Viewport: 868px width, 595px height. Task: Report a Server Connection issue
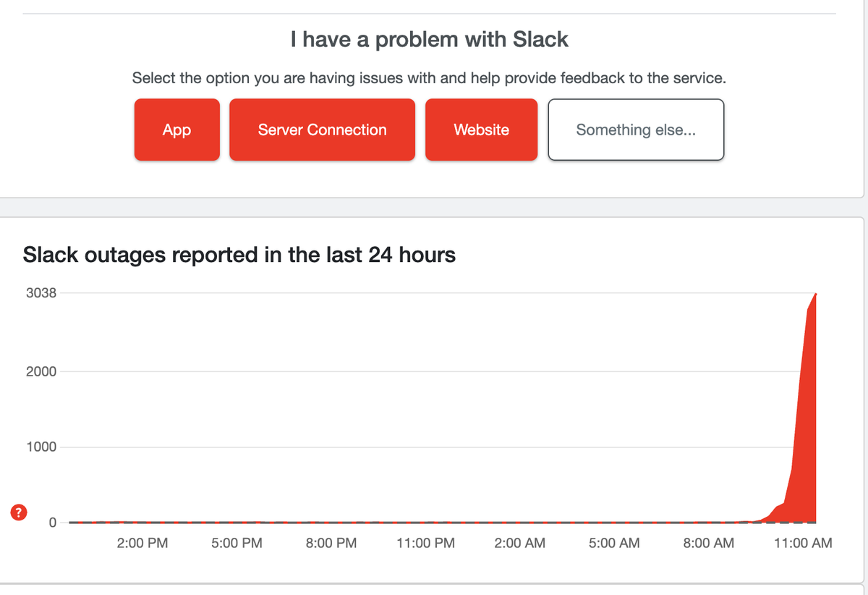click(x=322, y=130)
